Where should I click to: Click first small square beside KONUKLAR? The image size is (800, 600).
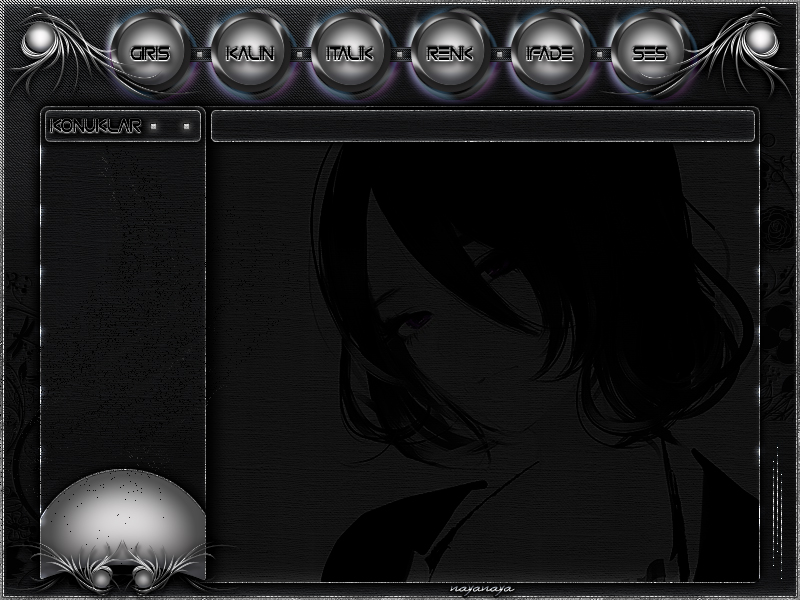[x=153, y=127]
